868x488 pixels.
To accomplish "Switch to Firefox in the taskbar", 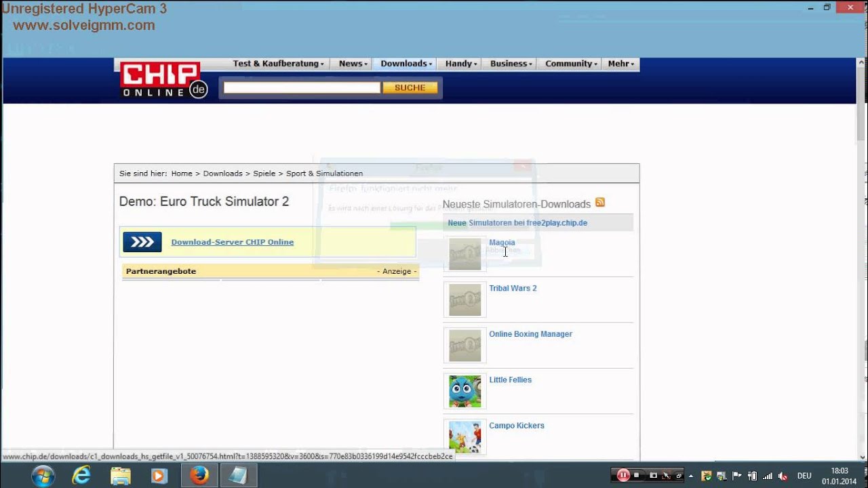I will 199,476.
